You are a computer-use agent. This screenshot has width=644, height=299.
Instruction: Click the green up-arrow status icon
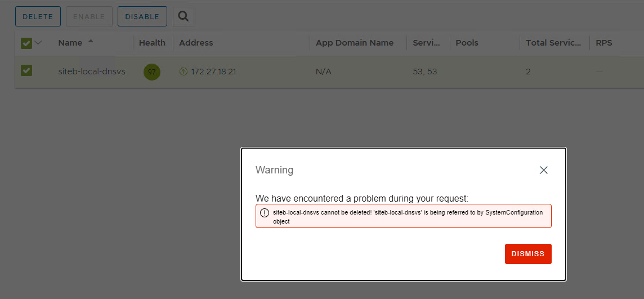coord(183,72)
